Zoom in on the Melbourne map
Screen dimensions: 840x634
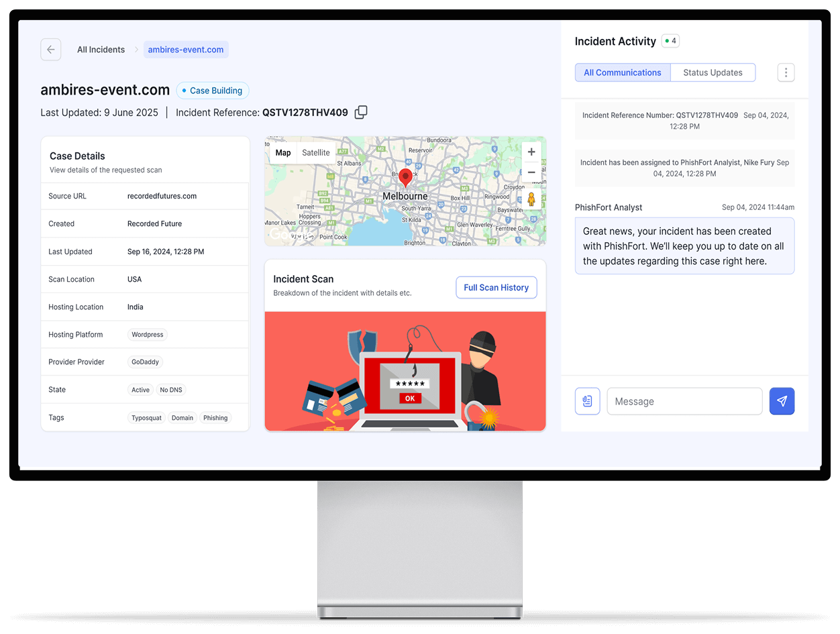(x=531, y=152)
